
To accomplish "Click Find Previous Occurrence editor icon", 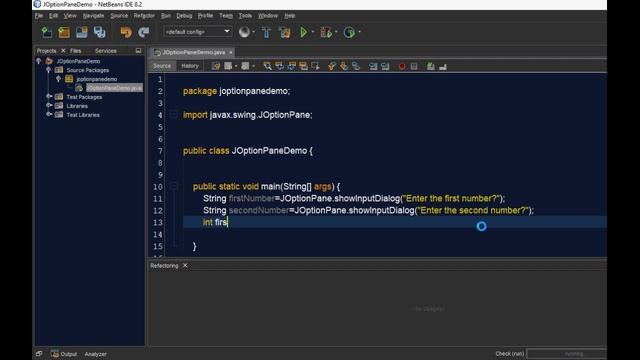I will pos(280,66).
